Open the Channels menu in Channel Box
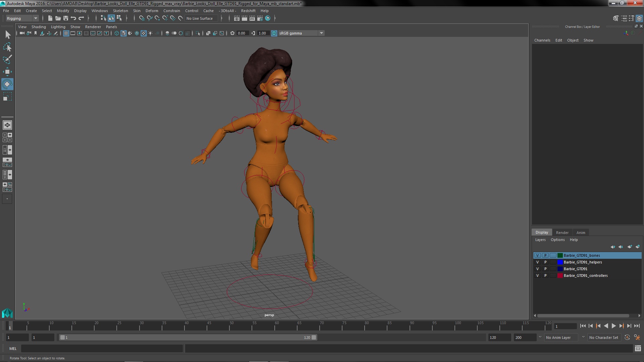The width and height of the screenshot is (644, 362). [542, 40]
